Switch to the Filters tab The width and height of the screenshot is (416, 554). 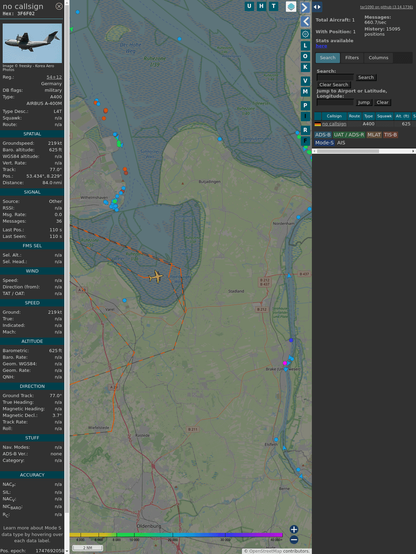click(x=352, y=58)
